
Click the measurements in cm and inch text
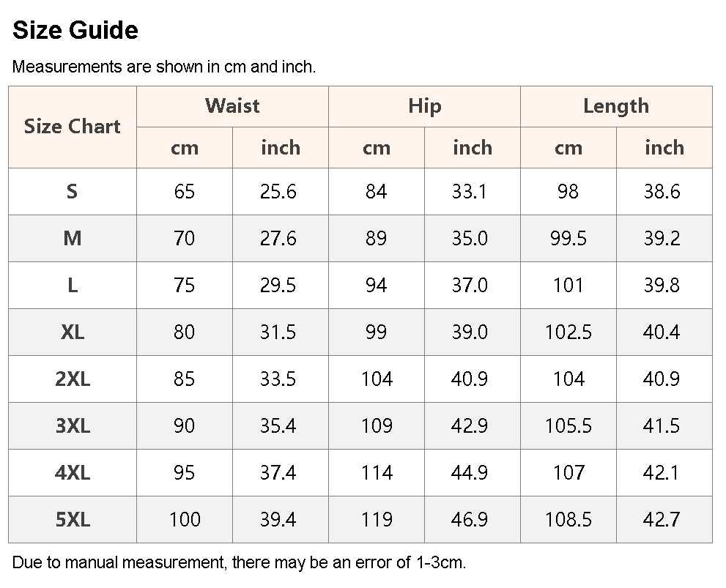[x=164, y=67]
